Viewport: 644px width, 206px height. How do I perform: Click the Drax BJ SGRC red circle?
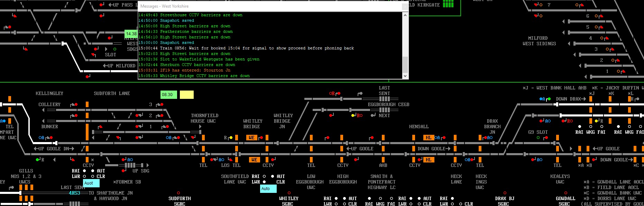(505, 193)
